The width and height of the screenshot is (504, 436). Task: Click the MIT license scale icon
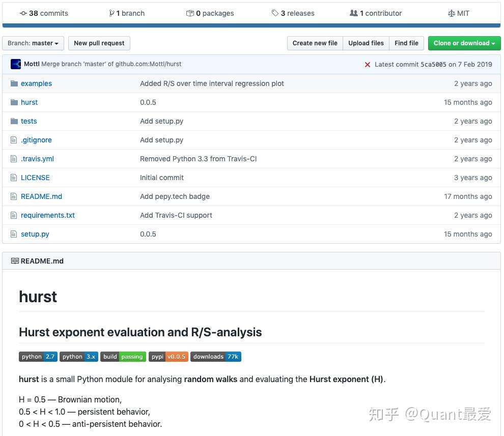451,13
